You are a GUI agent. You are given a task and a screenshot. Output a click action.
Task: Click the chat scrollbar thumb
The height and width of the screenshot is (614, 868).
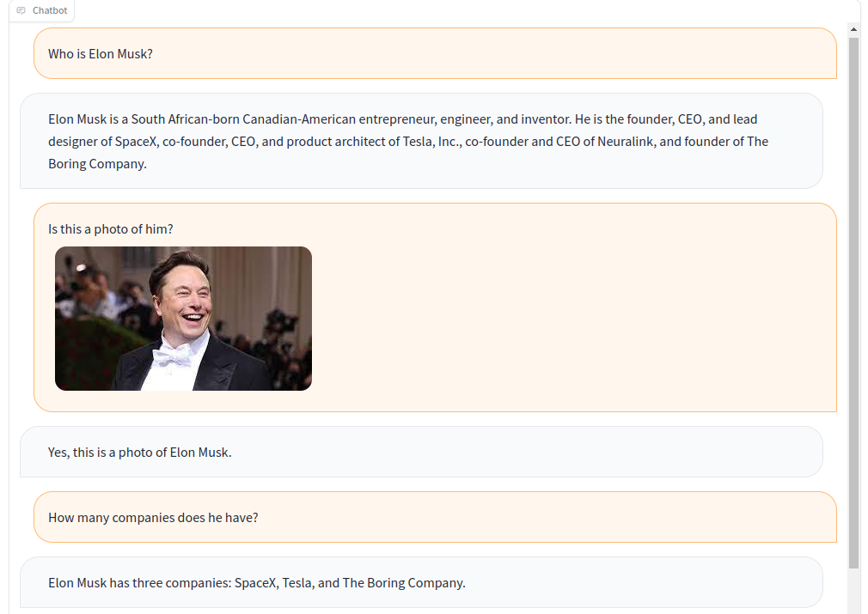point(853,301)
